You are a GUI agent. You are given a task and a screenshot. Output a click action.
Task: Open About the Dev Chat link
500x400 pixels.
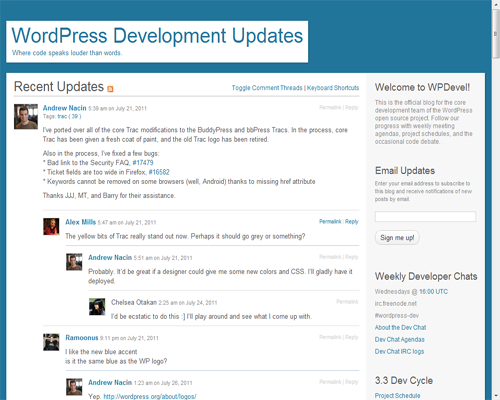coord(400,327)
